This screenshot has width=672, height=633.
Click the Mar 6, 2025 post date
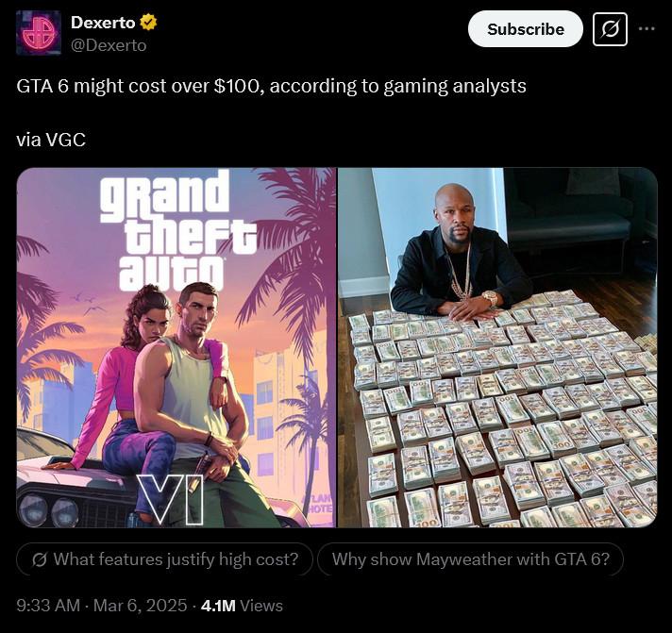tap(140, 606)
